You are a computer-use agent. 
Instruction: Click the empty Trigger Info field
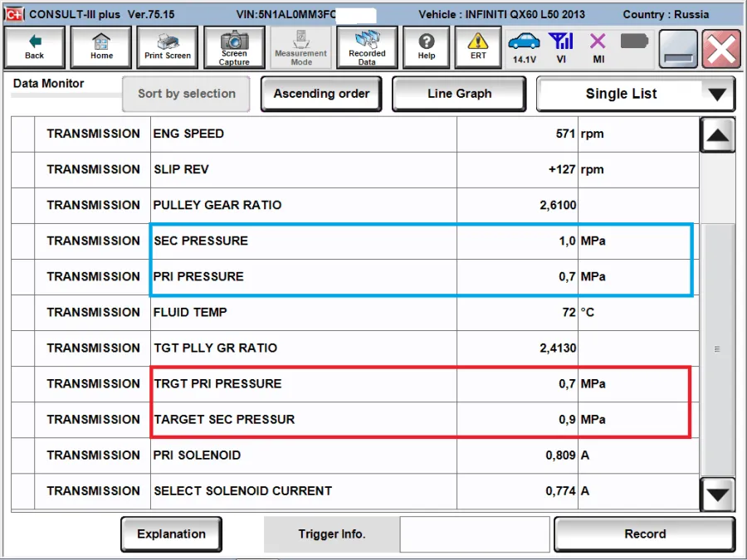[x=475, y=533]
